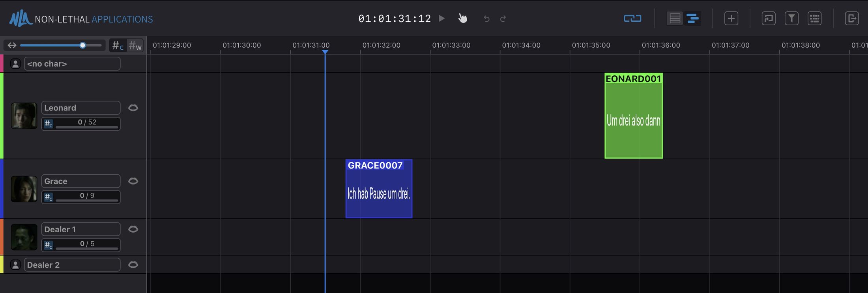This screenshot has height=293, width=868.
Task: Click Dealer 1's character count icon
Action: pyautogui.click(x=48, y=245)
